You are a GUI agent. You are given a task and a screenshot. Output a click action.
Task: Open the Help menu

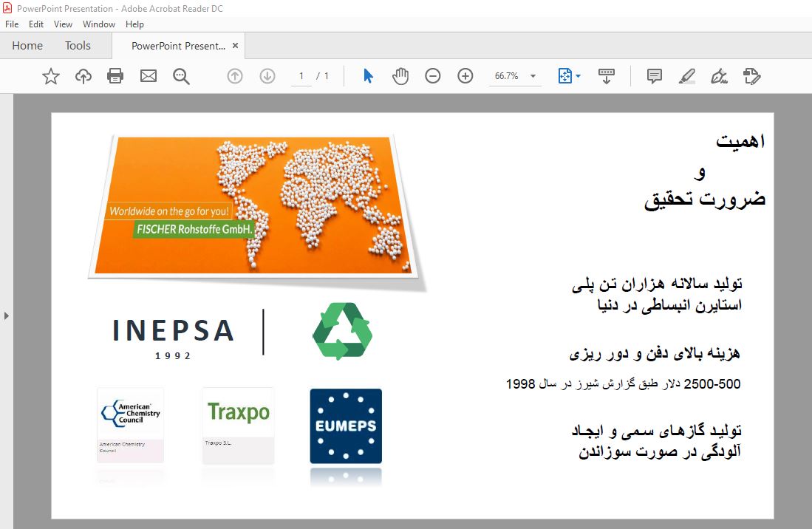[x=135, y=24]
